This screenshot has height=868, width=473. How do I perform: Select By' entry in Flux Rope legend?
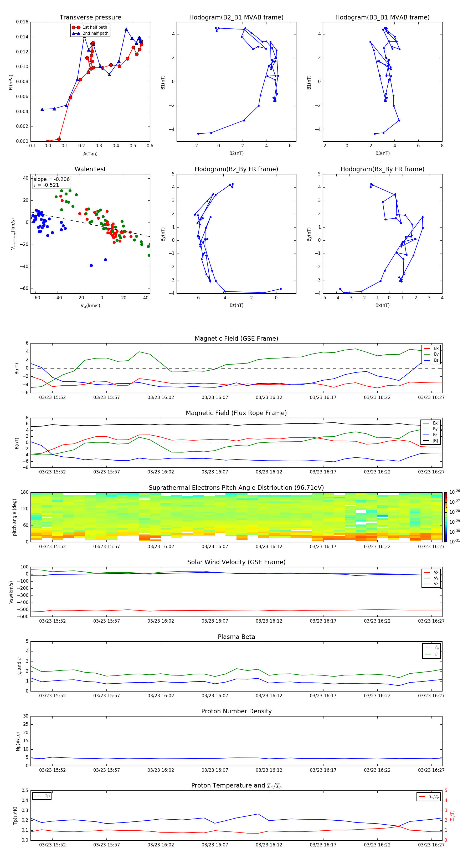point(431,429)
